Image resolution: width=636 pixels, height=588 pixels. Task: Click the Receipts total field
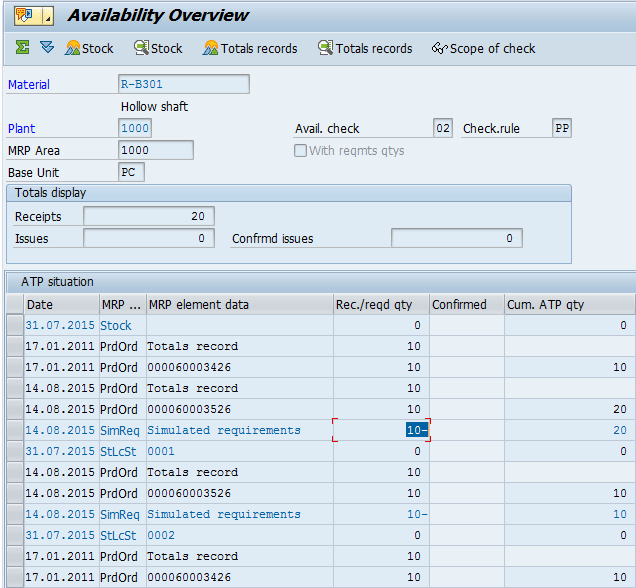coord(149,216)
